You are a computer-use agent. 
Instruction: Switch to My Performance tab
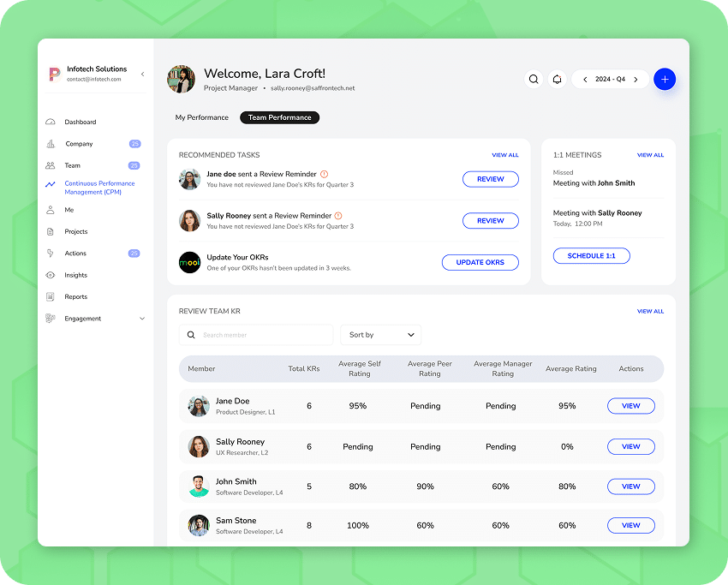pyautogui.click(x=202, y=117)
